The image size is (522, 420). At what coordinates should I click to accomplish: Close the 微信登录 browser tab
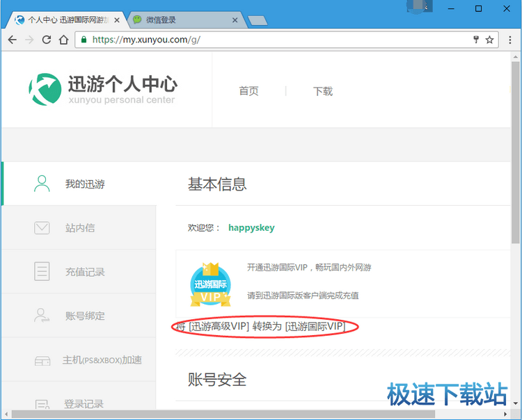pyautogui.click(x=235, y=20)
